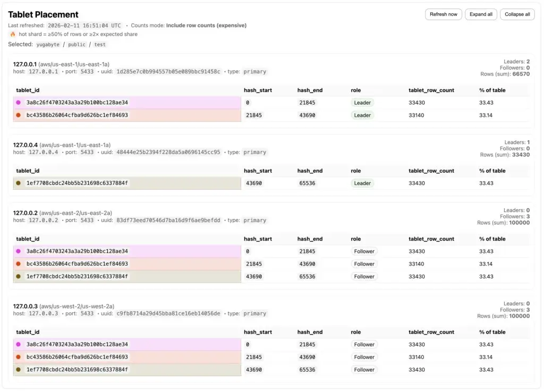
Task: Click magenta dot for tablet 3a8c26f under 127.0.0.1
Action: tap(19, 103)
